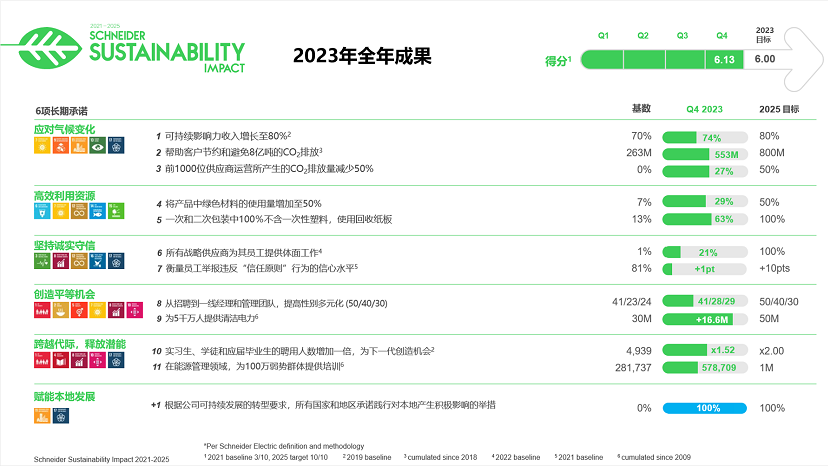Image resolution: width=828 pixels, height=466 pixels.
Task: Click the 41/23/24 baseline value
Action: coord(632,302)
